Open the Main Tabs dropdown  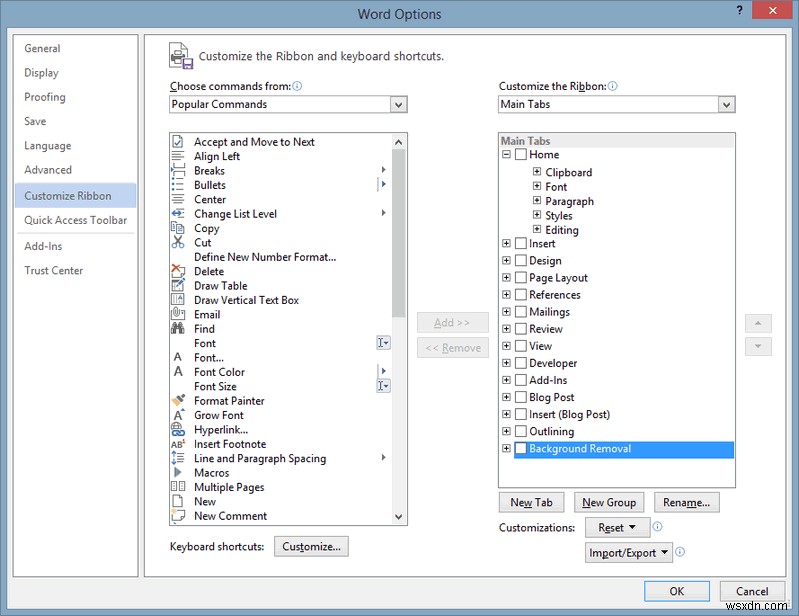pyautogui.click(x=726, y=104)
